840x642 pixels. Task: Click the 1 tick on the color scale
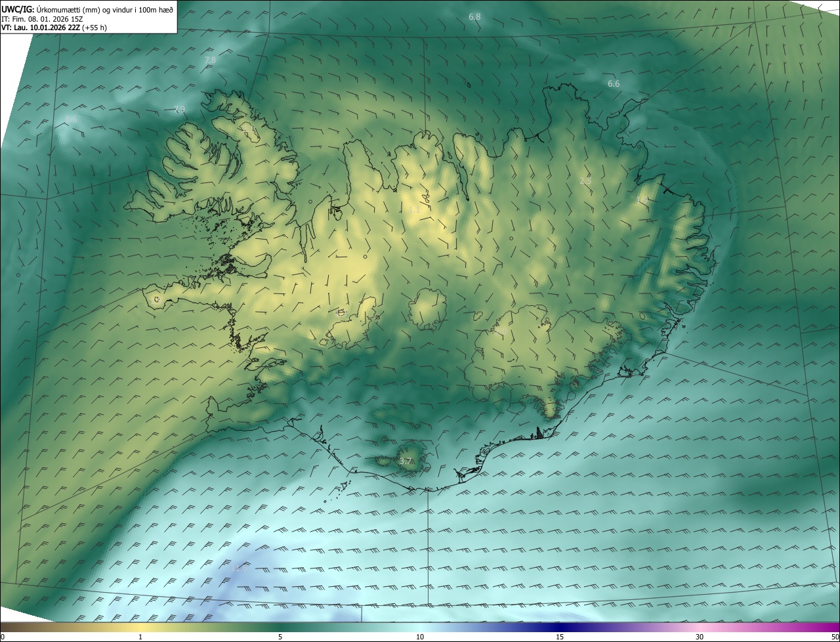point(140,637)
